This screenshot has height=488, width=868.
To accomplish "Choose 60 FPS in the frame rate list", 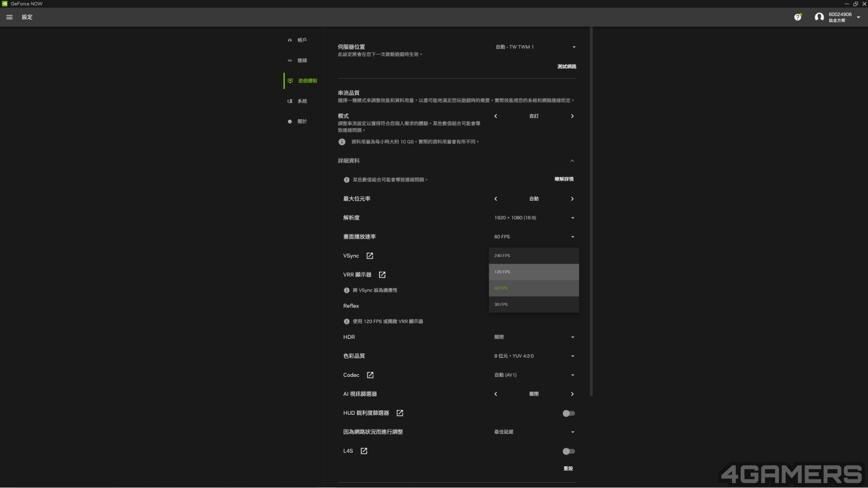I will coord(534,288).
